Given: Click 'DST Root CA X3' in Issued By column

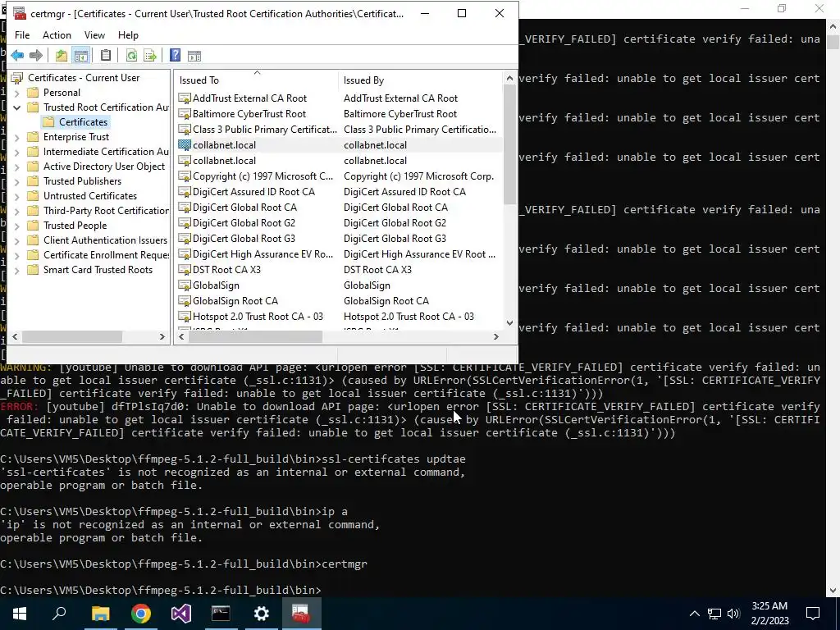Looking at the screenshot, I should click(x=377, y=270).
